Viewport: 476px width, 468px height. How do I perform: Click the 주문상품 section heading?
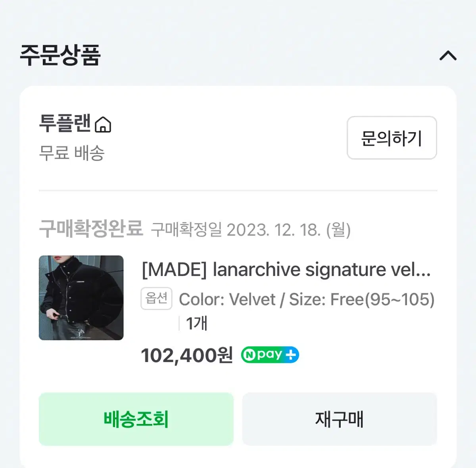coord(60,55)
